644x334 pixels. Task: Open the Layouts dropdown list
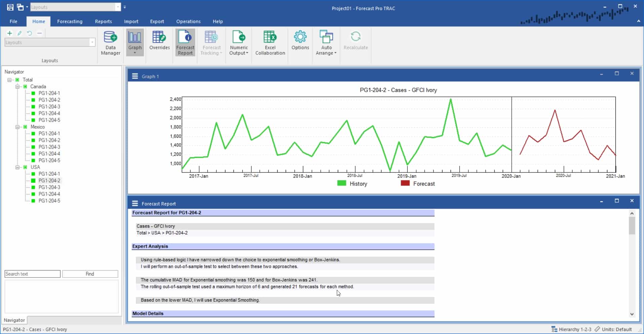pos(92,42)
